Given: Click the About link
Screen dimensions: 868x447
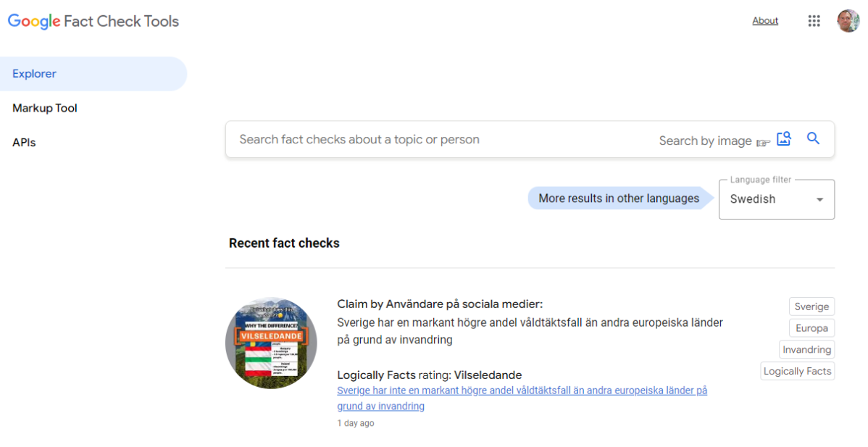Looking at the screenshot, I should click(x=765, y=21).
